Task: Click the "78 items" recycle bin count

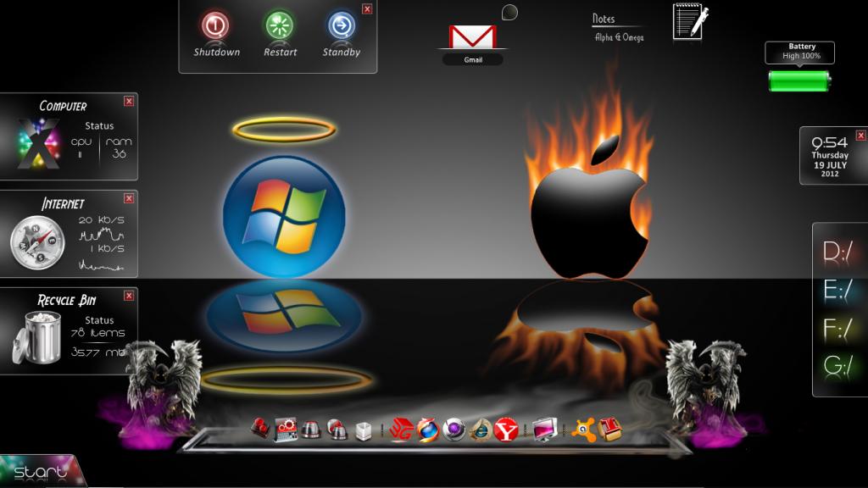Action: point(98,332)
